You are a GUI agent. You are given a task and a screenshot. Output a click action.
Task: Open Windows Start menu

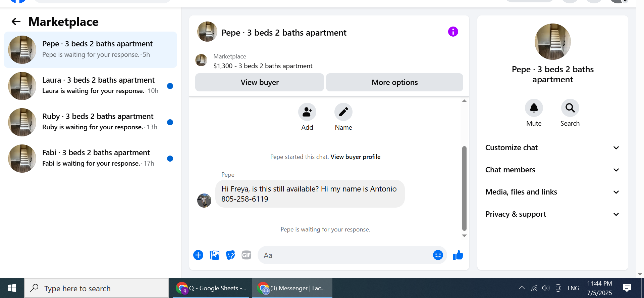[12, 288]
